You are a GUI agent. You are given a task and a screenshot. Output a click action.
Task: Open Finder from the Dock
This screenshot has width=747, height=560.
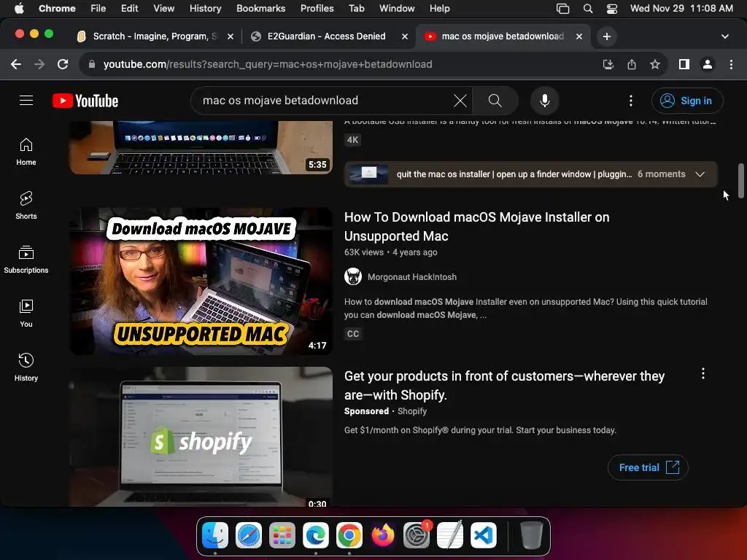tap(215, 535)
